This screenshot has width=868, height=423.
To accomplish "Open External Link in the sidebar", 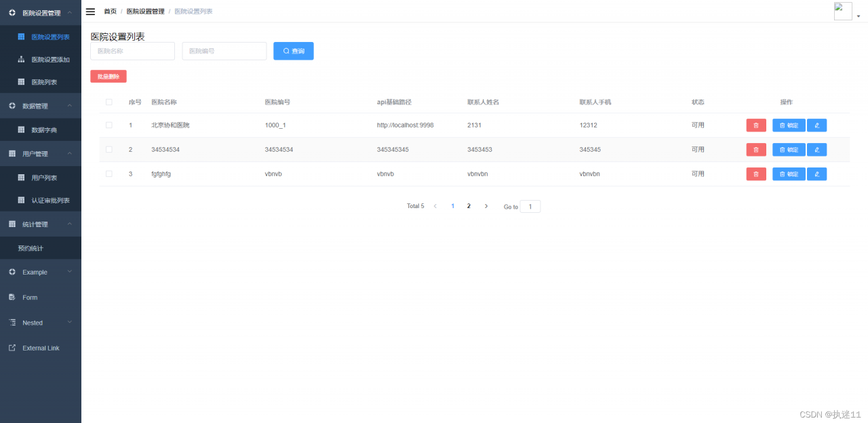I will (41, 348).
